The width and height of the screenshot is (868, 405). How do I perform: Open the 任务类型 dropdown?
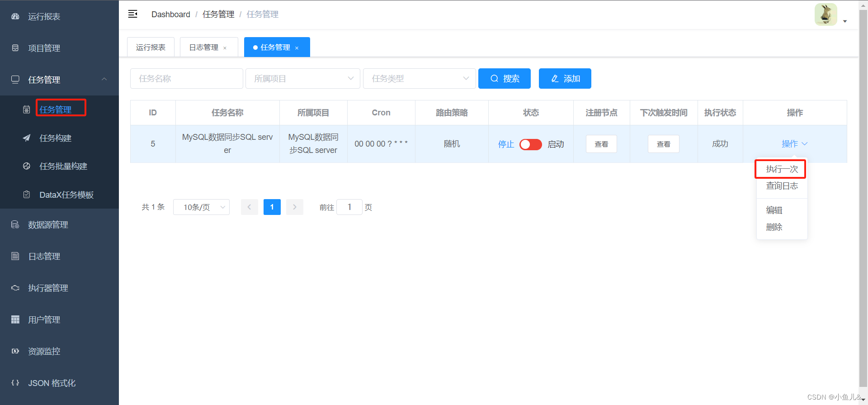pos(420,78)
